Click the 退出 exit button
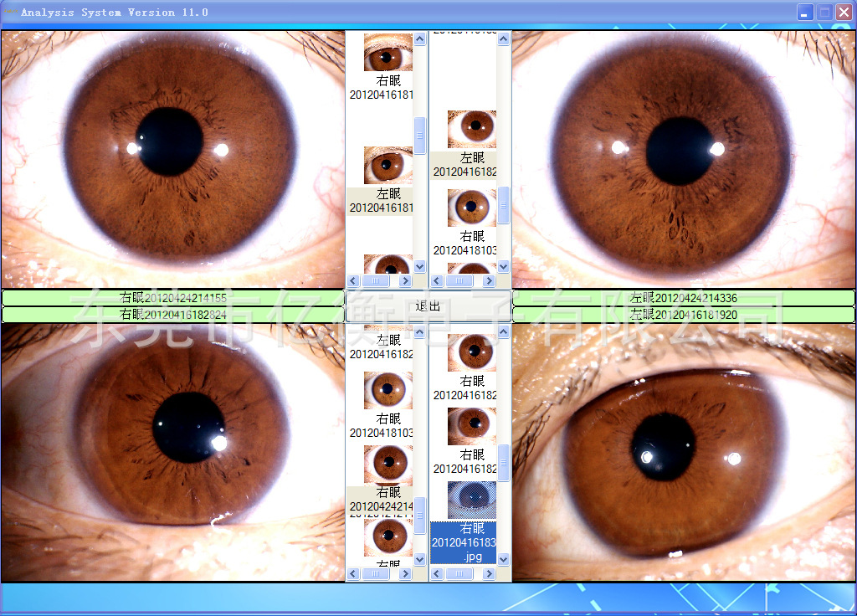This screenshot has width=857, height=616. (428, 306)
